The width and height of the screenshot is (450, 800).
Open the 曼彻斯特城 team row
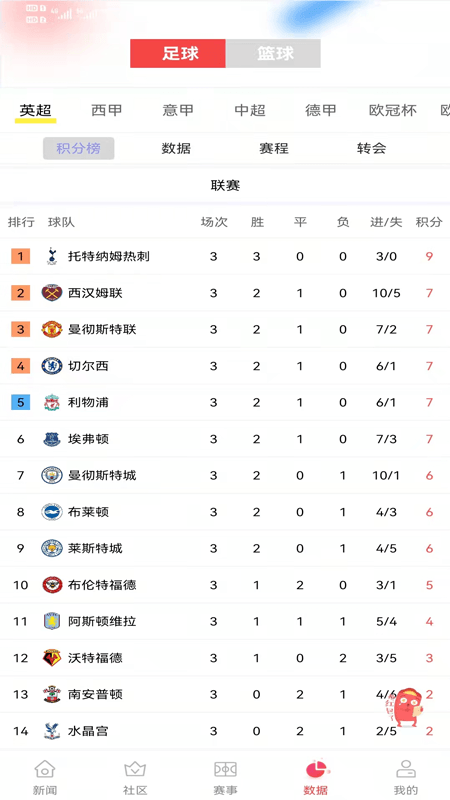[225, 476]
